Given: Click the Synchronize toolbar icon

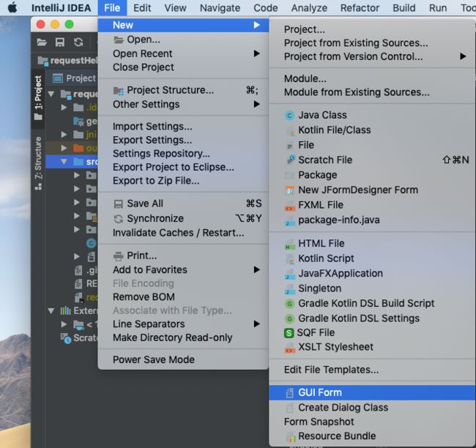Looking at the screenshot, I should tap(78, 42).
